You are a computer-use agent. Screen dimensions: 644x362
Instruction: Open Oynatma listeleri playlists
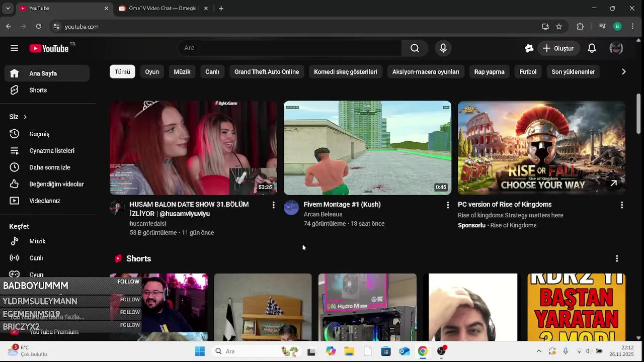(47, 151)
